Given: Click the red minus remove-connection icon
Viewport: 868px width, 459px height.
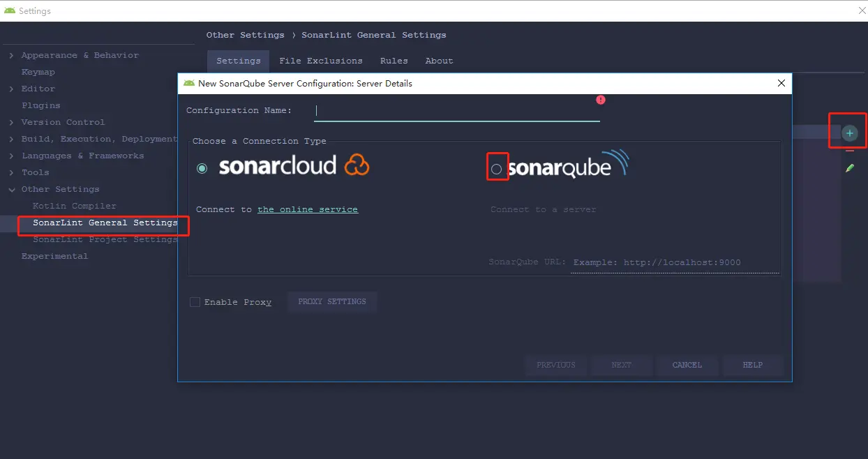Looking at the screenshot, I should tap(849, 151).
